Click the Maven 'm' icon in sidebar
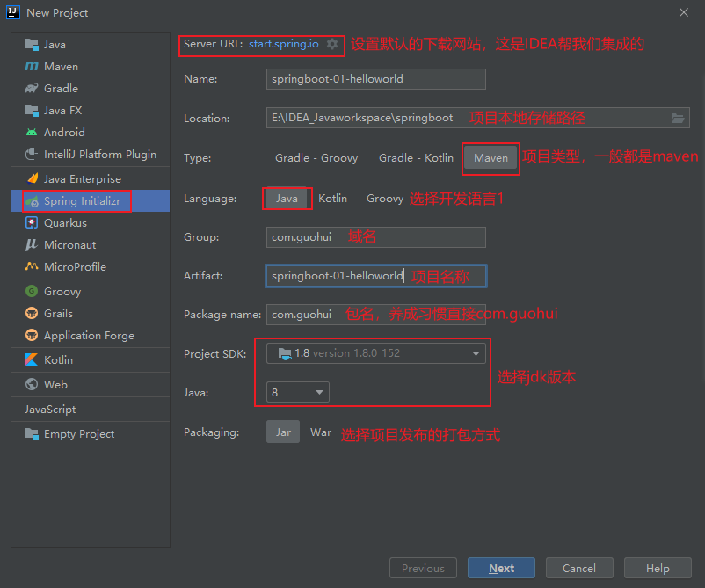705x588 pixels. pyautogui.click(x=32, y=67)
